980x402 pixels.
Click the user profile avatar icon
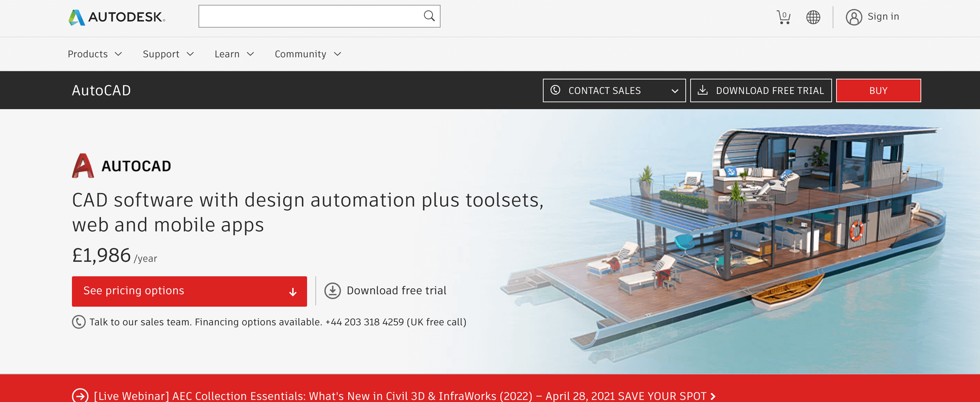click(x=854, y=17)
